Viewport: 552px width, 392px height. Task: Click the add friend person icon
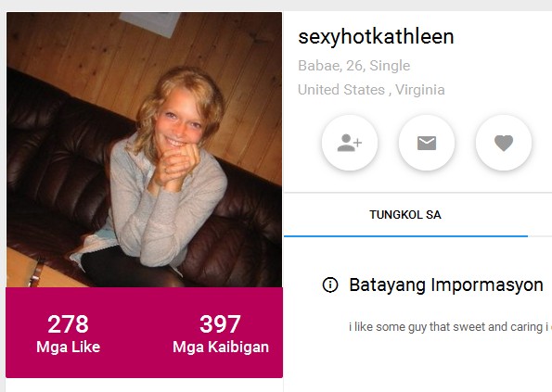(350, 143)
